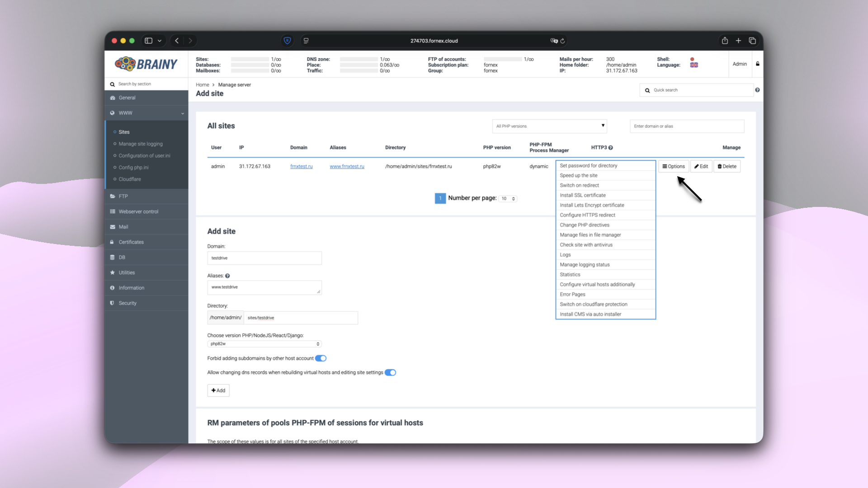Select the Sites radio item under WWW

pos(124,131)
